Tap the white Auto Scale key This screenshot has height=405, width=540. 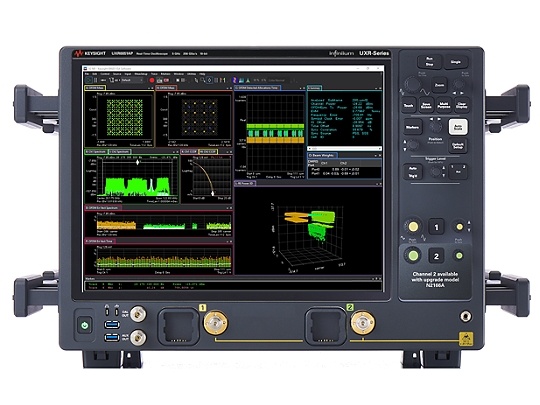tap(458, 127)
